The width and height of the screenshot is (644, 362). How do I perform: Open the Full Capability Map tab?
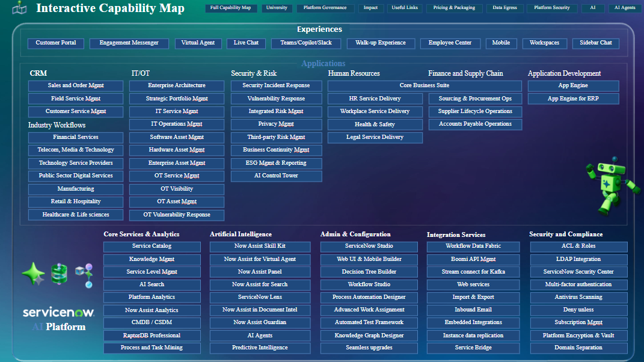[231, 8]
